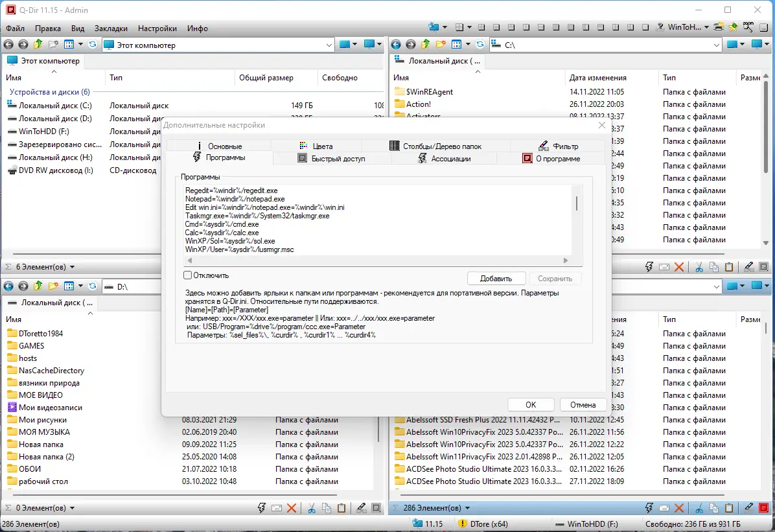
Task: Expand the 286 Элемент(ов) status dropdown in the bottom-right pane
Action: coord(468,508)
